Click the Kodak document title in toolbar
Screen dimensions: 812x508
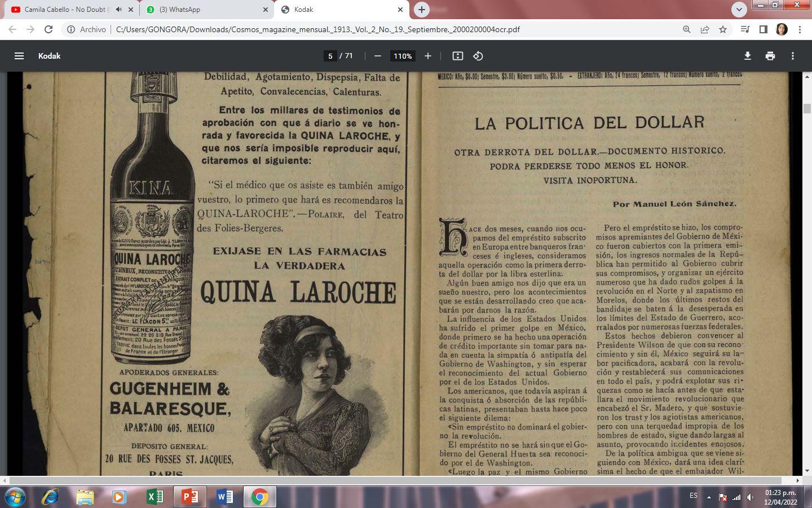tap(49, 56)
